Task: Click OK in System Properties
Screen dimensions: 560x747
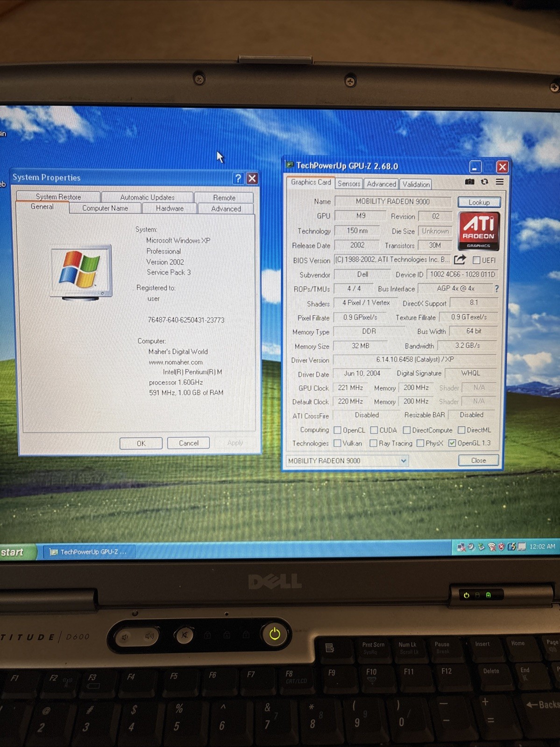Action: [141, 443]
